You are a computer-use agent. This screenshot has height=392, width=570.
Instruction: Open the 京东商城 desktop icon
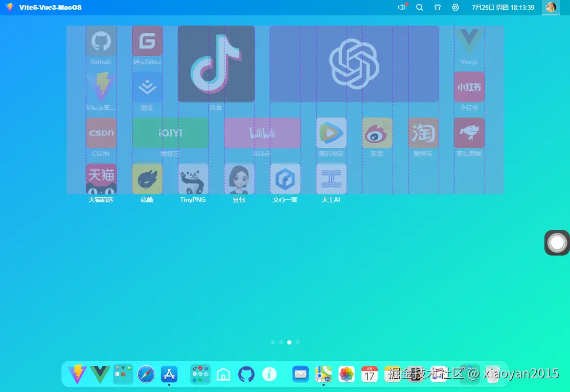[x=469, y=132]
